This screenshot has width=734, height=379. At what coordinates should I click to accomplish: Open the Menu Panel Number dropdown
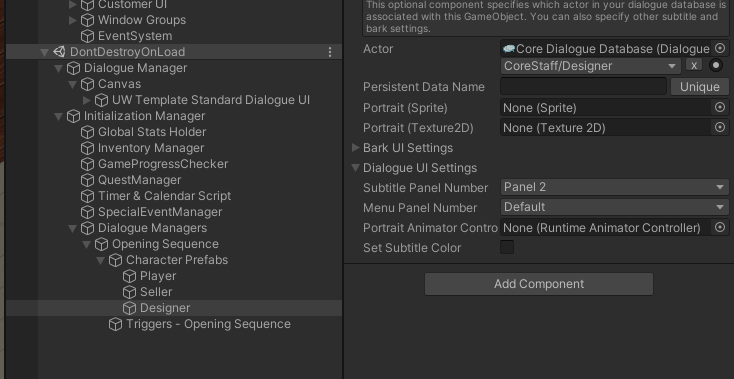pyautogui.click(x=615, y=207)
